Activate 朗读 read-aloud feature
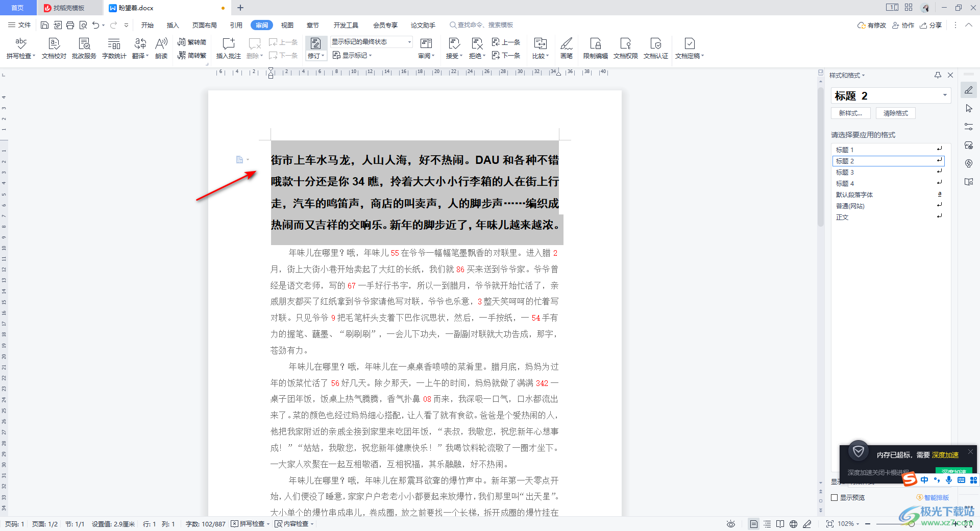 tap(161, 47)
